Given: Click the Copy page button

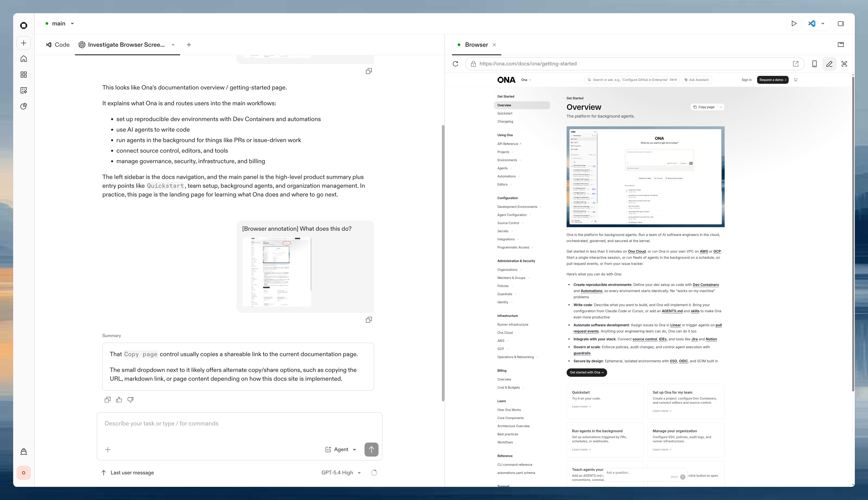Looking at the screenshot, I should pyautogui.click(x=704, y=107).
